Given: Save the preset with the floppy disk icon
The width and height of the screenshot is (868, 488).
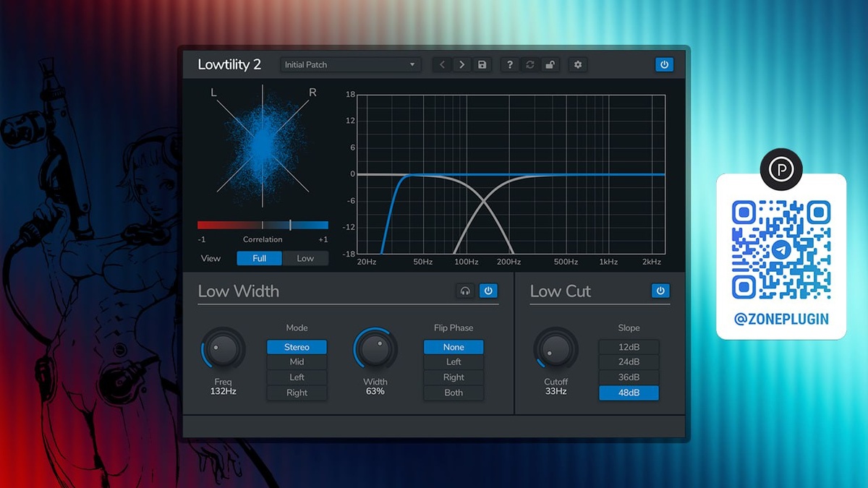Looking at the screenshot, I should pos(482,64).
